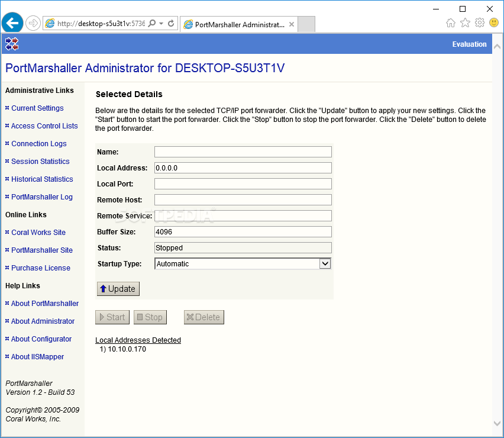Click the Refresh page icon

point(171,23)
